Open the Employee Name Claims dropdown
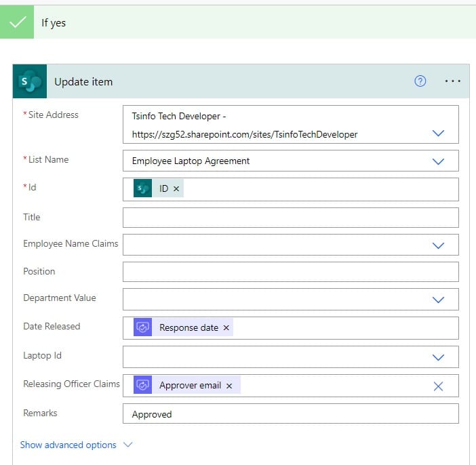Viewport: 476px width, 465px height. [x=438, y=245]
